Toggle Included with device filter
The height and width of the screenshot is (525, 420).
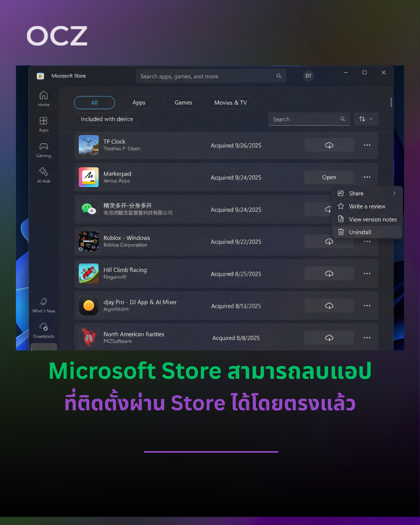coord(107,119)
